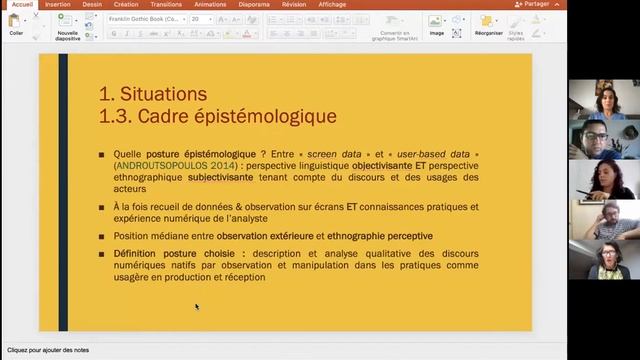Toggle strikethrough formatting

tap(153, 34)
